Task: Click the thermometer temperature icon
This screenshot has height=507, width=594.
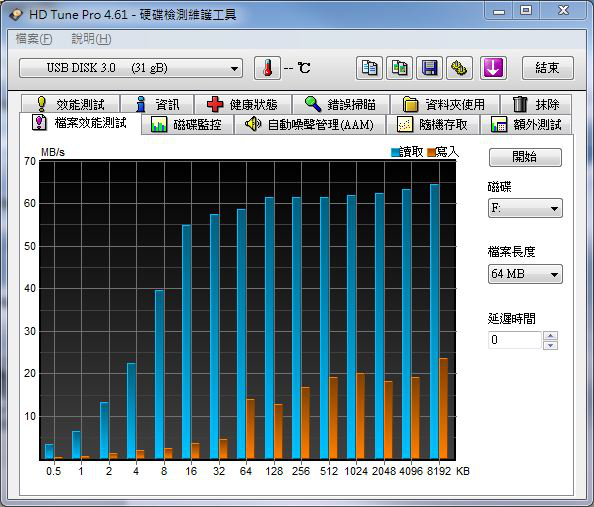Action: click(x=267, y=68)
